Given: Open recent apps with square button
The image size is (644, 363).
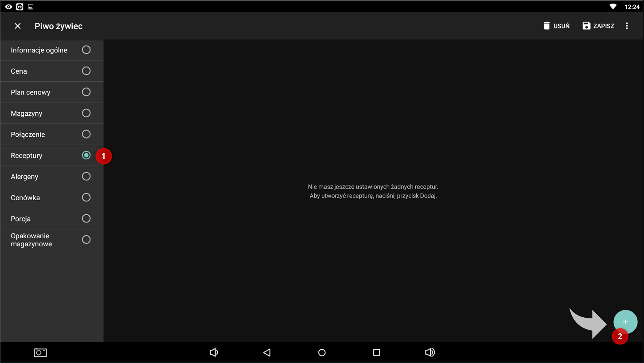Looking at the screenshot, I should (377, 352).
